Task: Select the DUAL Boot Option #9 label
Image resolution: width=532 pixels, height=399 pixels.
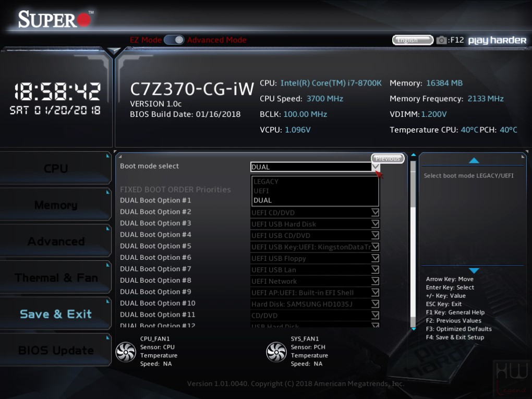Action: pyautogui.click(x=155, y=292)
